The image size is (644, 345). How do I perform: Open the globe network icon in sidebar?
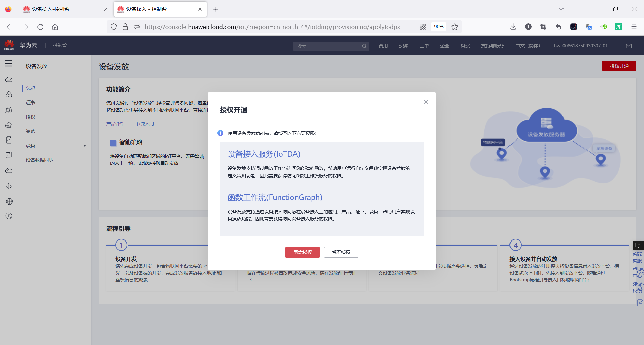tap(9, 201)
